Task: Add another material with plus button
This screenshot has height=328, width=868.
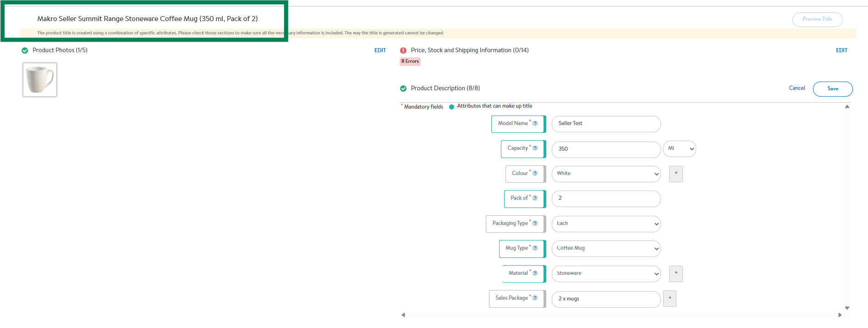Action: point(676,273)
